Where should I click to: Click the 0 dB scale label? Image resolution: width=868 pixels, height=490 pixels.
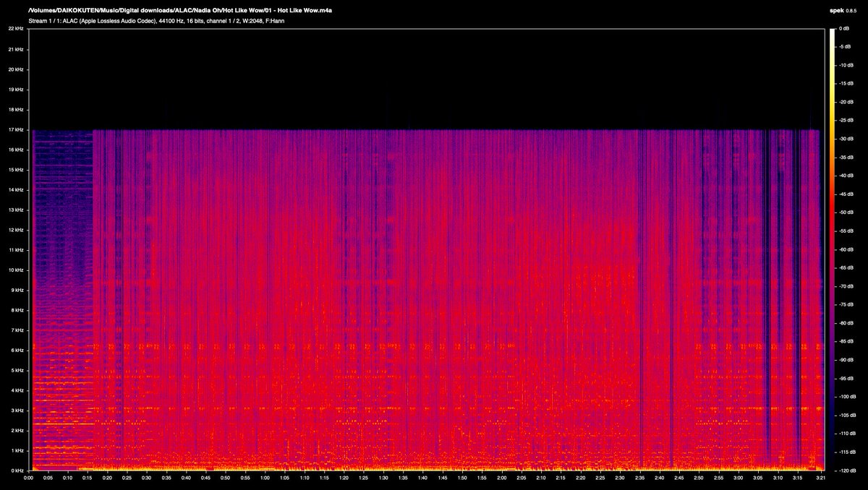coord(844,28)
